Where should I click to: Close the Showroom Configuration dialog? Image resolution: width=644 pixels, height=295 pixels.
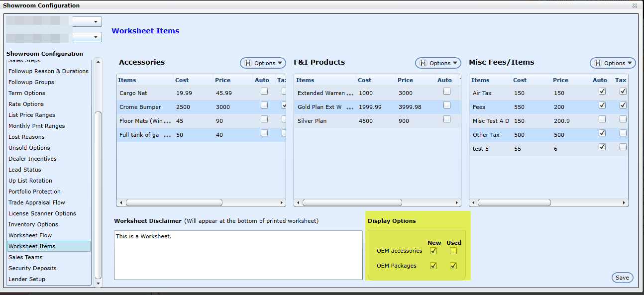(635, 5)
